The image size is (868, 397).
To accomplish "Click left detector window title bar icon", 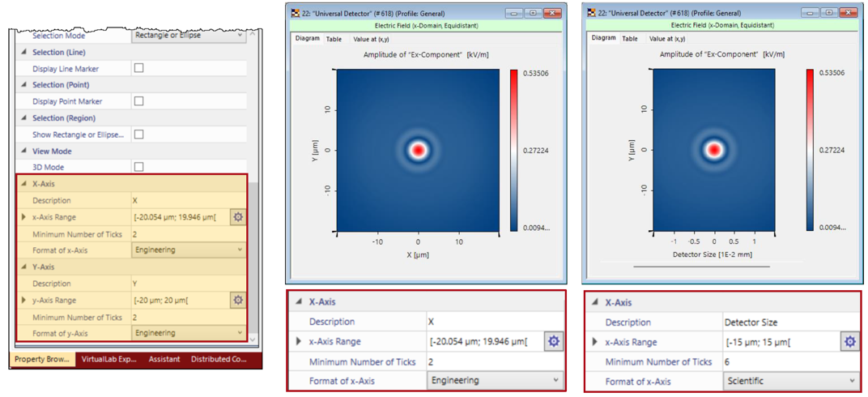I will tap(295, 13).
